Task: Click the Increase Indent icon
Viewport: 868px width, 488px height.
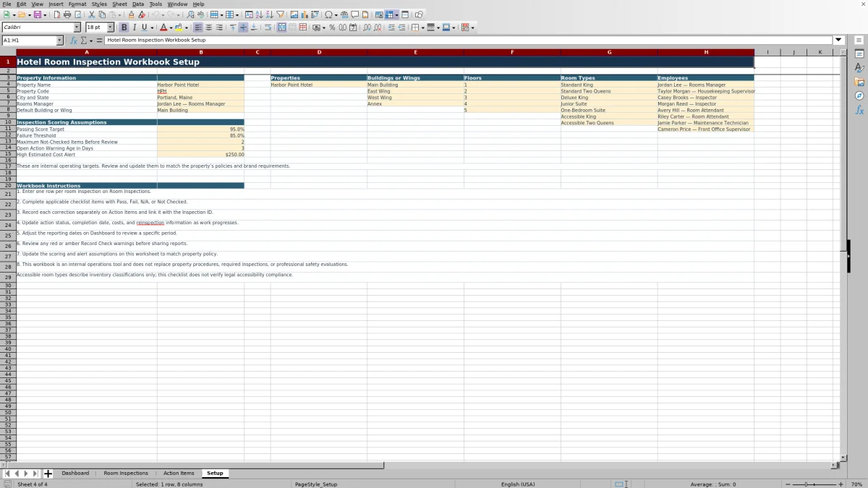Action: coord(391,27)
